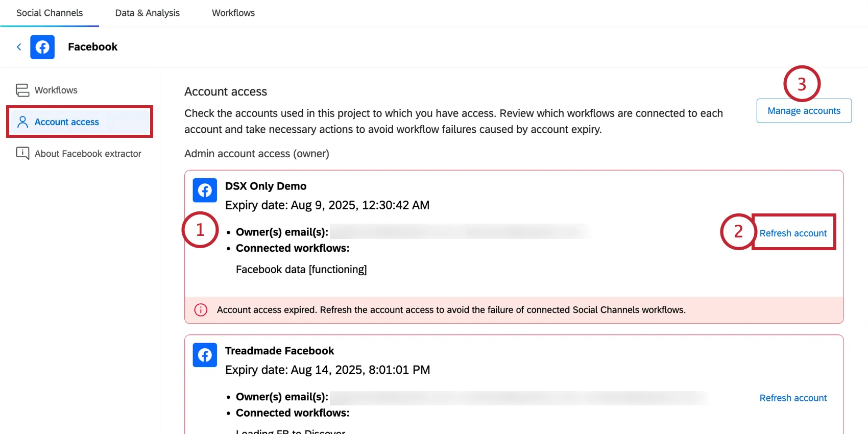Click the Facebook logo in the page header
Viewport: 868px width, 434px height.
(x=42, y=47)
